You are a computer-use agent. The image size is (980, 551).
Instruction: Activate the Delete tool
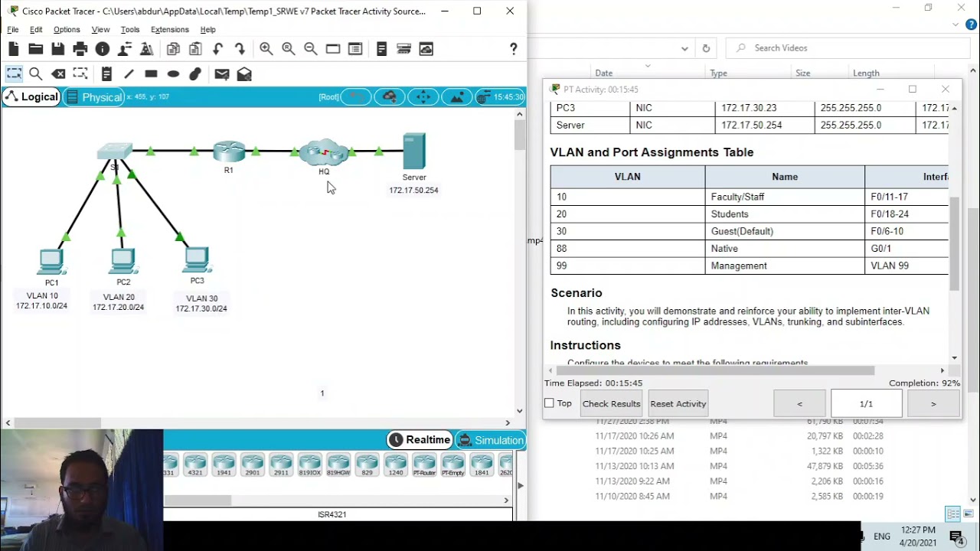(x=58, y=74)
